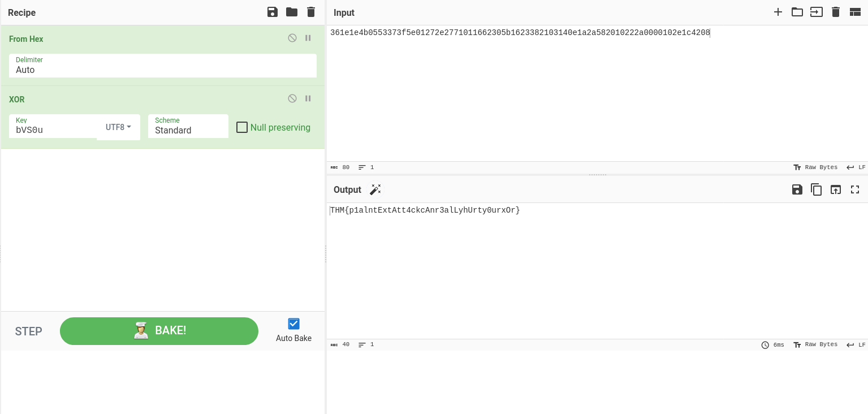Save the current recipe
This screenshot has height=414, width=868.
(x=273, y=12)
